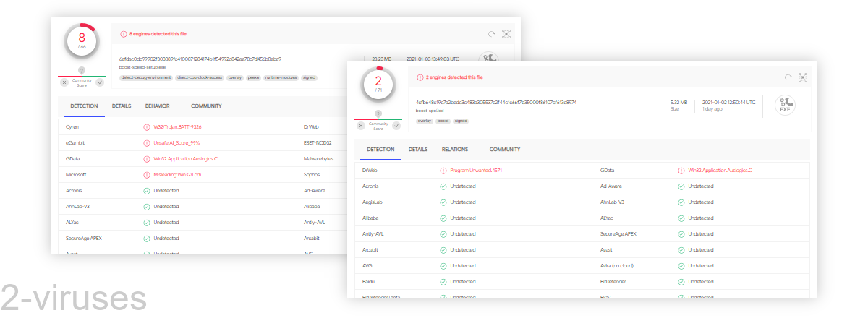Viewport: 868px width, 318px height.
Task: Click Misleading:Win32/Lodi detection result
Action: [176, 174]
